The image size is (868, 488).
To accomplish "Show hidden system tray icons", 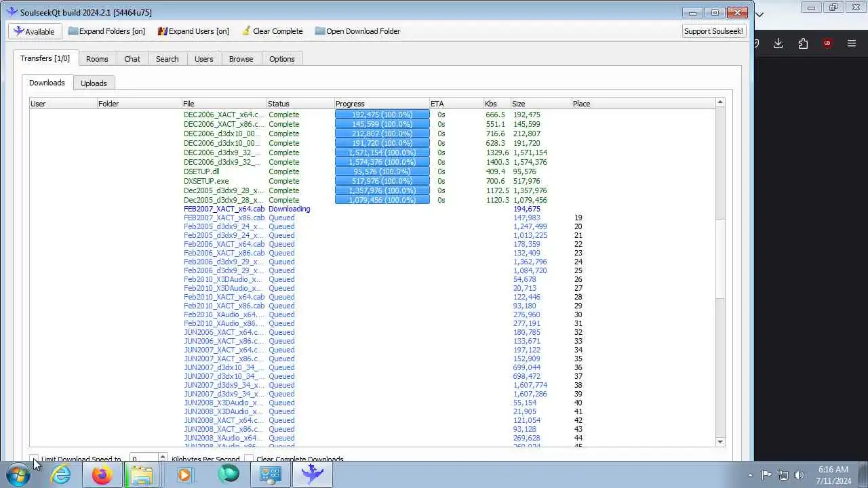I will tap(749, 475).
